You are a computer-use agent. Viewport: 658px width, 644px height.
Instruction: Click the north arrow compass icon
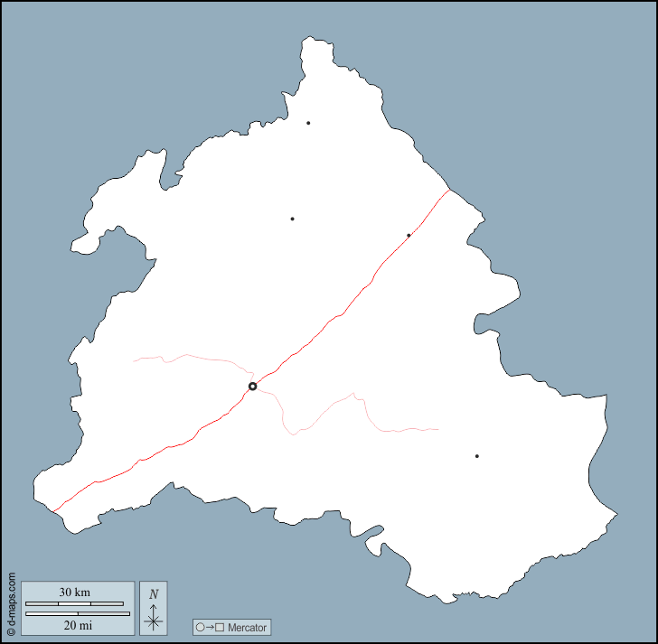pos(154,619)
